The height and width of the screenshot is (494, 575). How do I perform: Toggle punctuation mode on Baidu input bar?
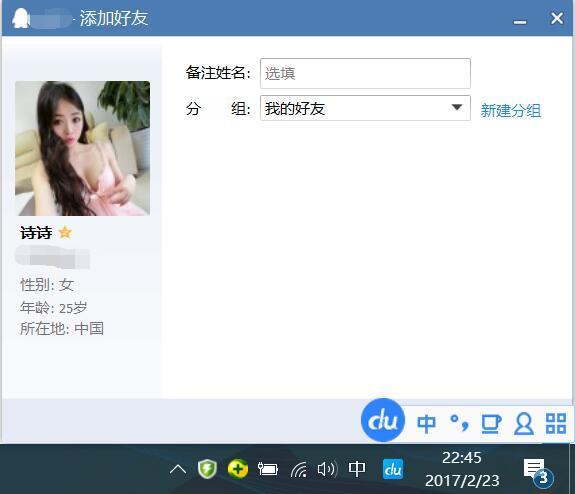click(x=459, y=424)
